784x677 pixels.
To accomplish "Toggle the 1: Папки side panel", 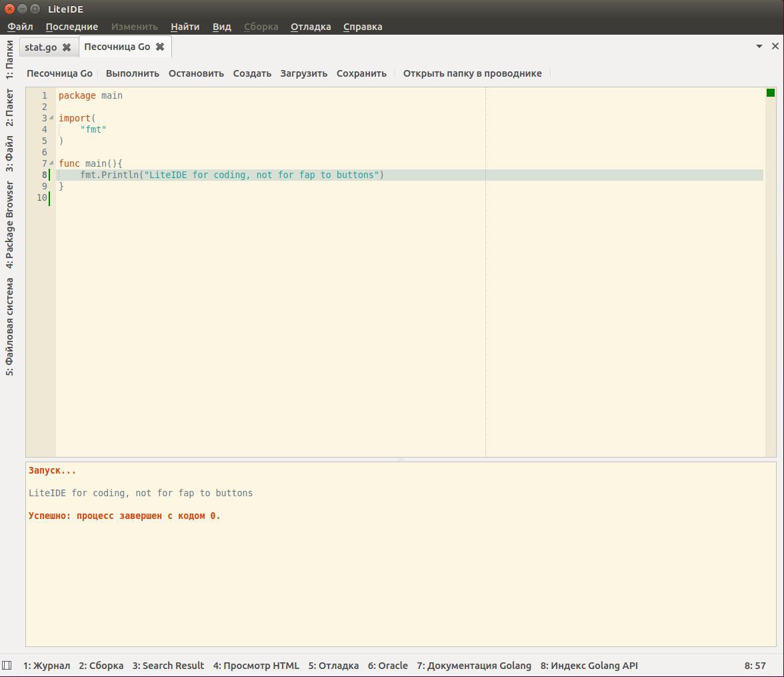I will [9, 60].
